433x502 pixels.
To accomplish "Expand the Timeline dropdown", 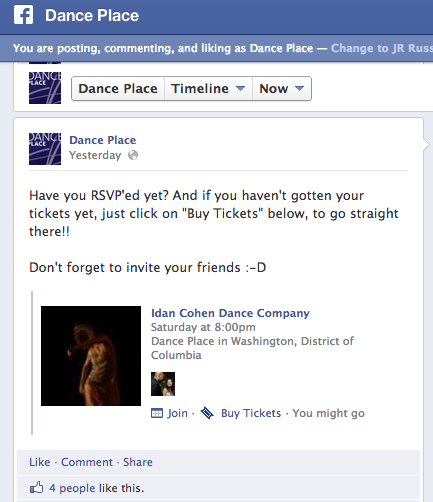I will click(208, 89).
